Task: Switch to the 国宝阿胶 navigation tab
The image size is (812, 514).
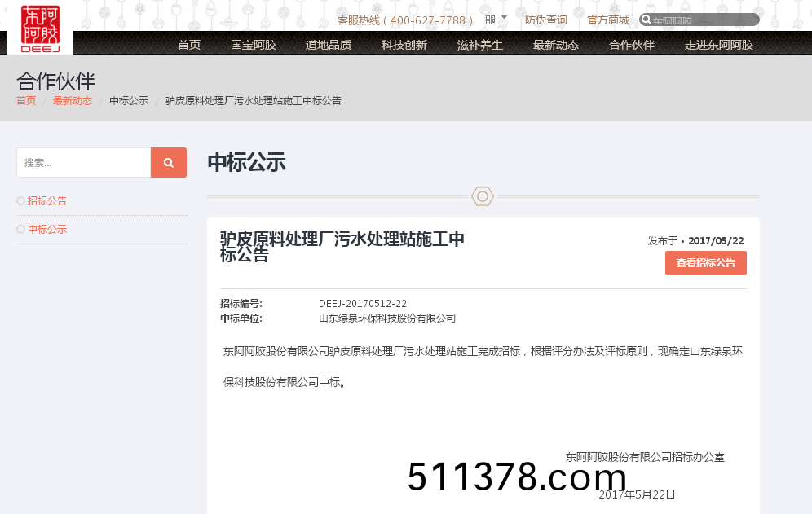Action: pos(255,45)
